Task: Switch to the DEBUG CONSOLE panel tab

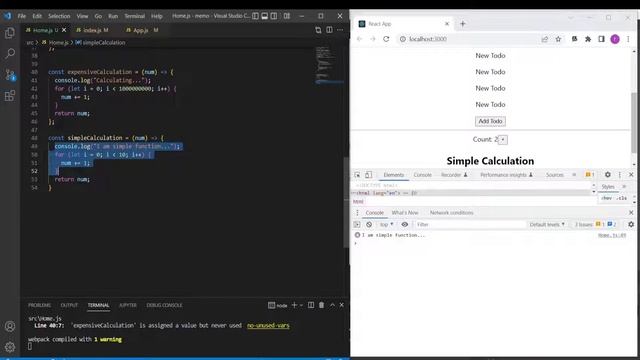Action: (x=164, y=305)
